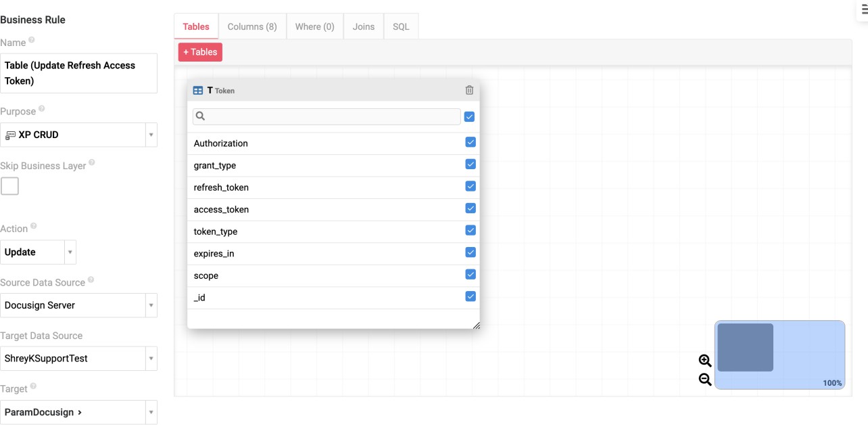
Task: Click the zoom out magnifier icon
Action: (x=705, y=380)
